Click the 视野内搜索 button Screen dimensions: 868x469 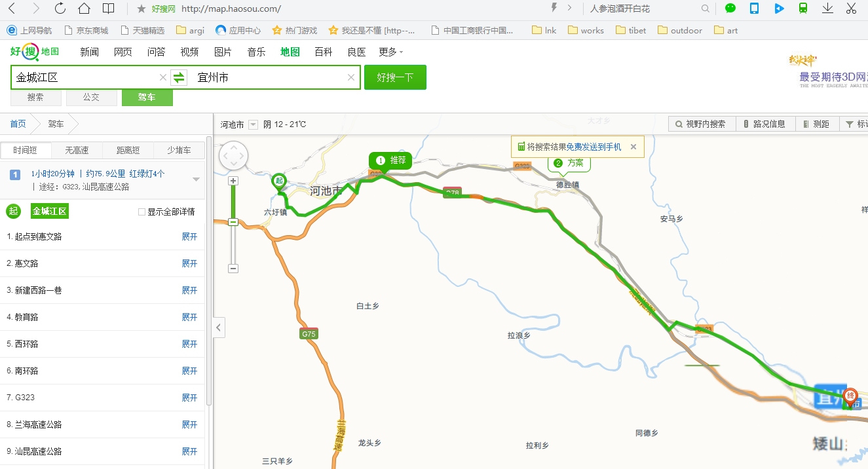(x=702, y=124)
